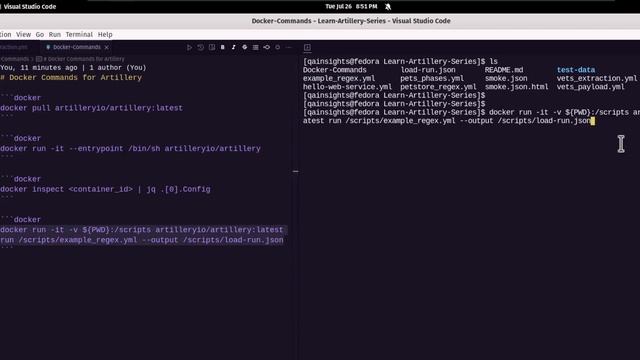Click the terminal panel icon above the terminal
Viewport: 640px width, 360px height.
click(307, 47)
